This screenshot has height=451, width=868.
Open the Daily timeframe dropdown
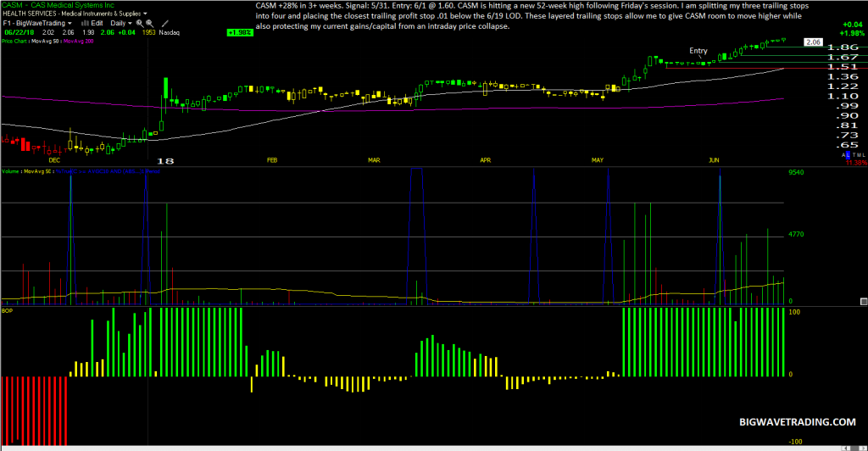click(x=121, y=23)
